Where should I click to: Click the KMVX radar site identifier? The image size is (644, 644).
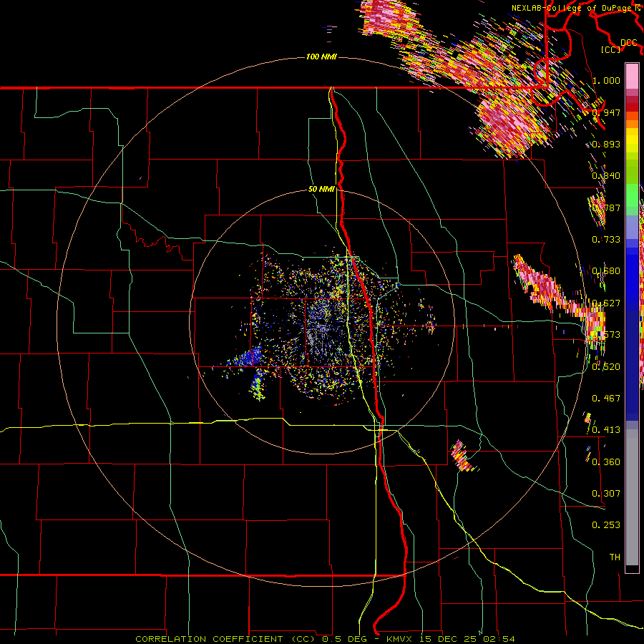click(401, 639)
